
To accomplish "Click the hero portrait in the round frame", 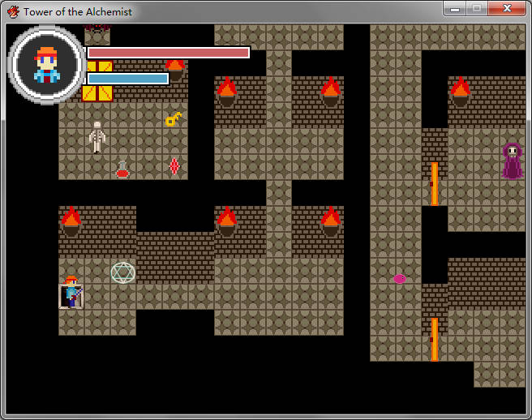I will (x=47, y=65).
